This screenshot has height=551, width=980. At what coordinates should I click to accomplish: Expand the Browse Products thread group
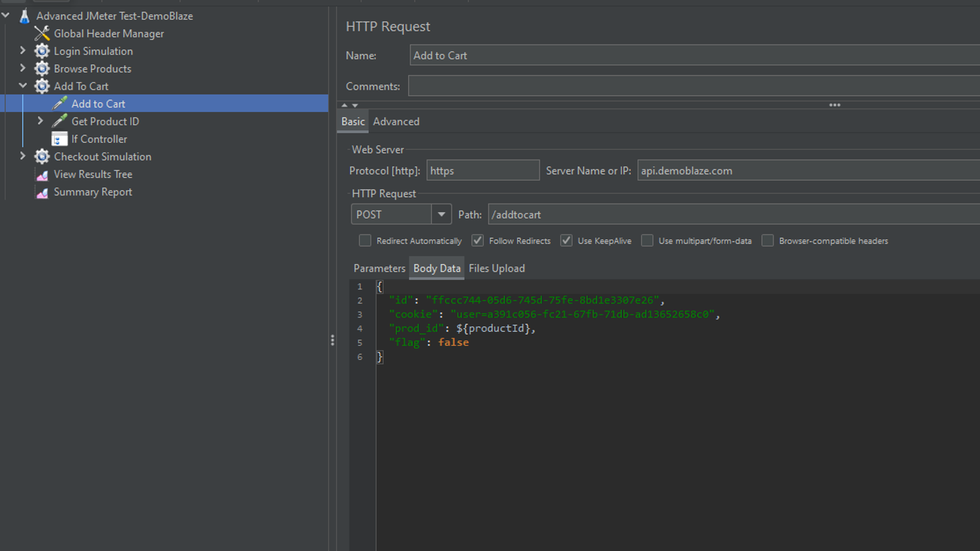[22, 68]
